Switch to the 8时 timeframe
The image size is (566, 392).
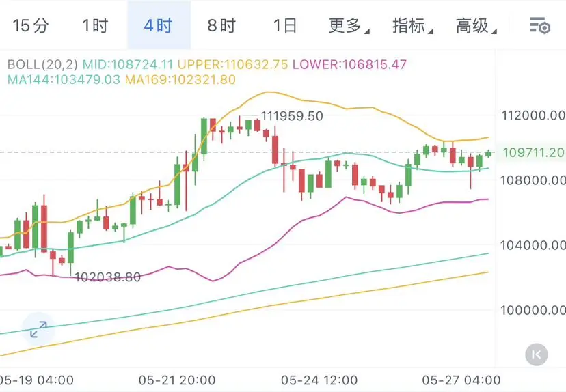221,25
